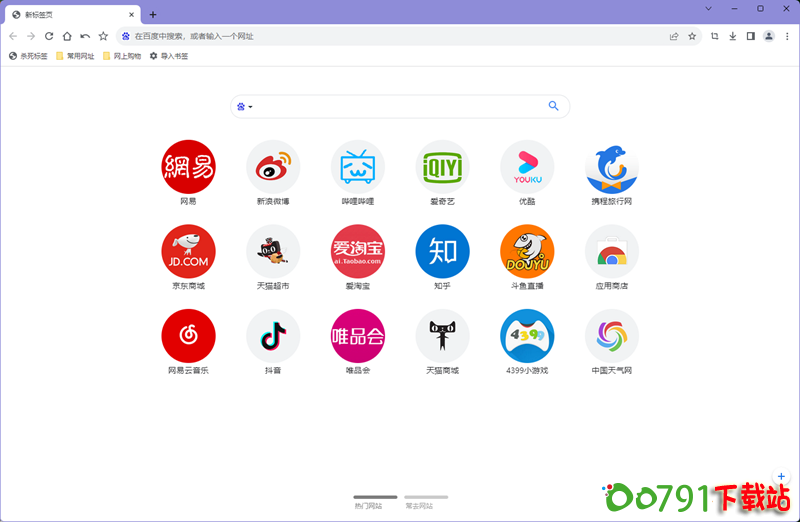Open the user profile menu

[x=769, y=36]
